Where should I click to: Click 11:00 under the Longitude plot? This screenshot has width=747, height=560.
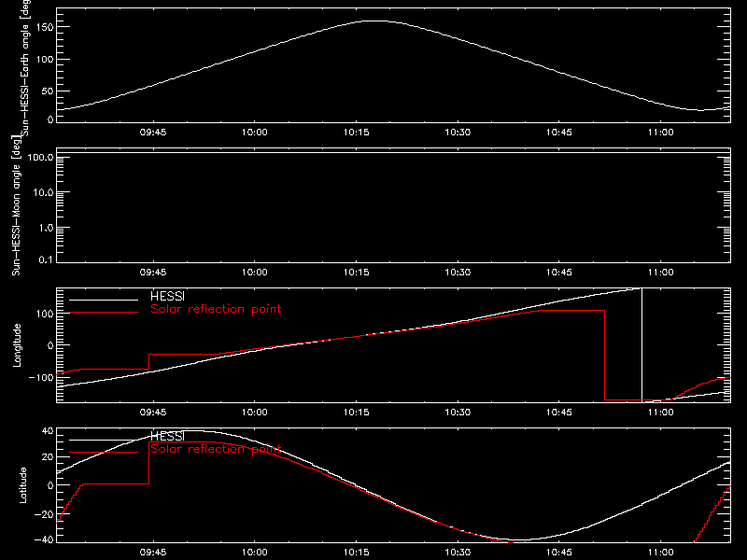(661, 412)
